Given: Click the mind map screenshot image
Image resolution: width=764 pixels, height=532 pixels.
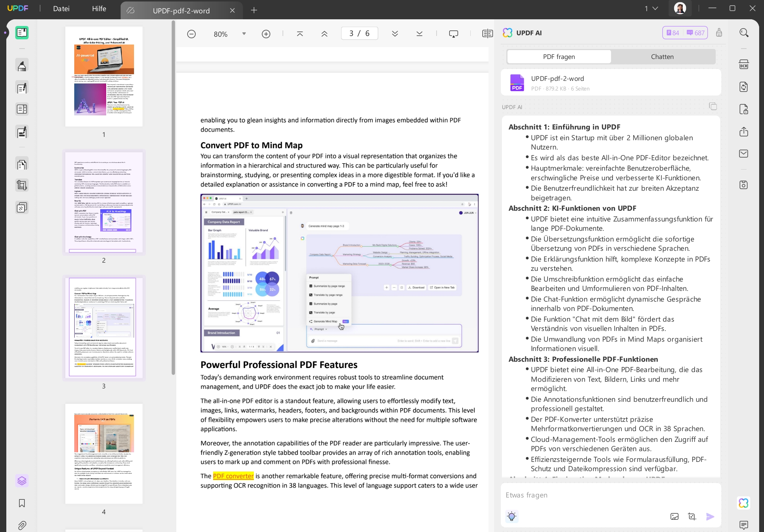Looking at the screenshot, I should [x=339, y=273].
